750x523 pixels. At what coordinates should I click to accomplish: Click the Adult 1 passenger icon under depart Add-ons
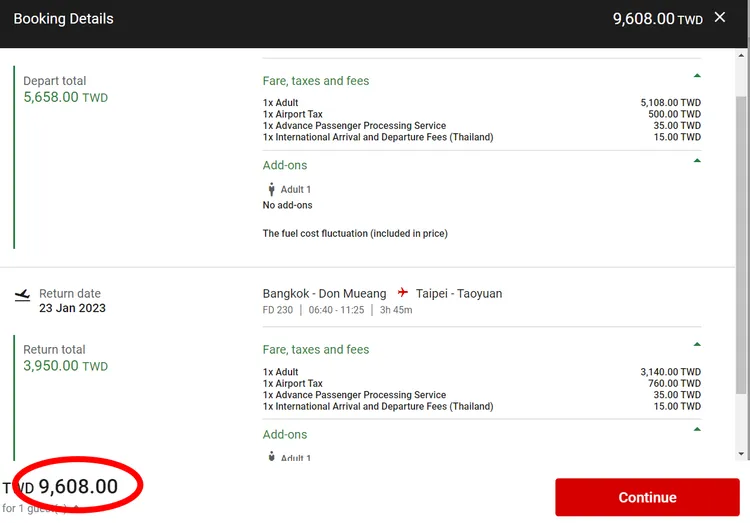pos(271,189)
